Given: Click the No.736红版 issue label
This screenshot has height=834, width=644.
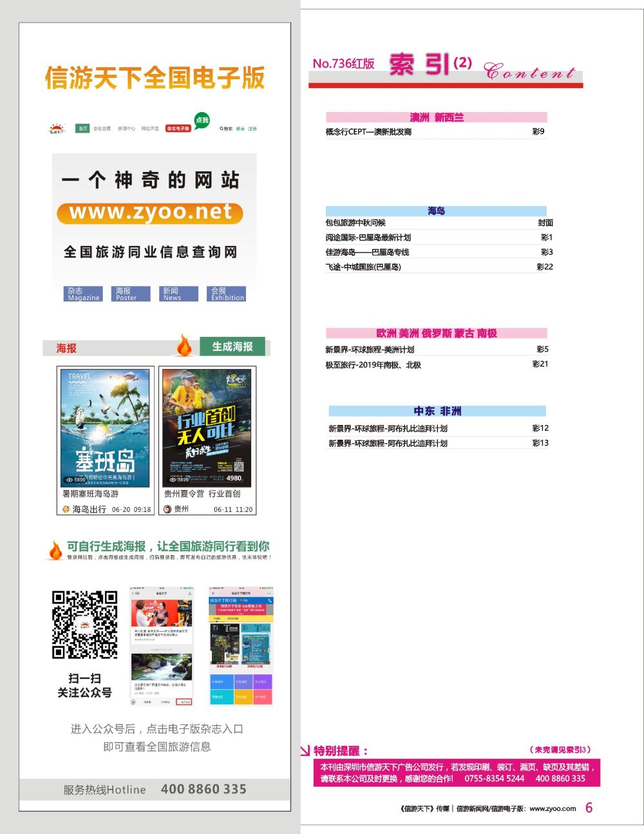Looking at the screenshot, I should [343, 64].
